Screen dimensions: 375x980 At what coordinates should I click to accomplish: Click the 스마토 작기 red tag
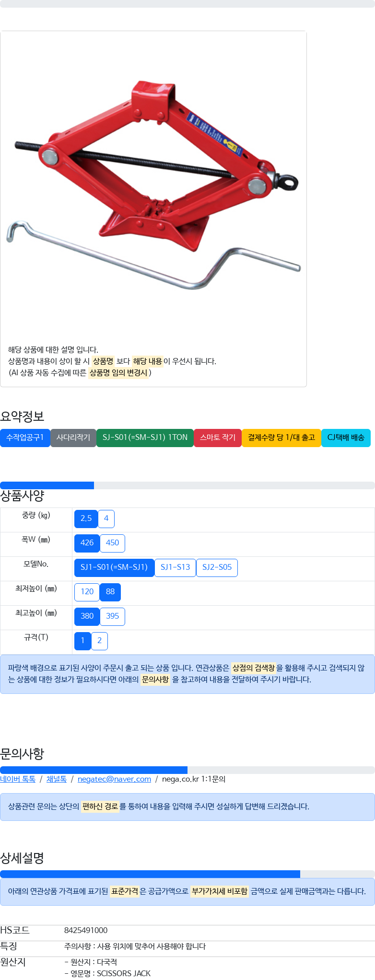point(218,438)
